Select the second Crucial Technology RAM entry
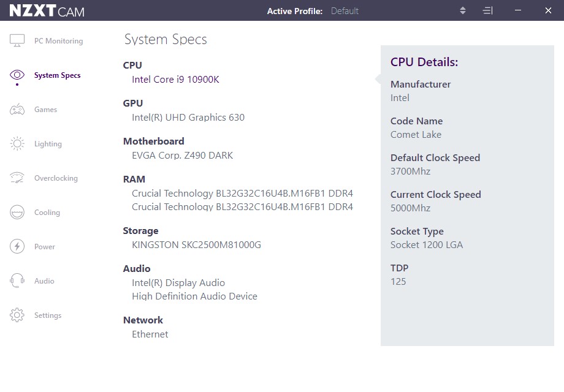Screen dimensions: 564x392 pyautogui.click(x=242, y=206)
